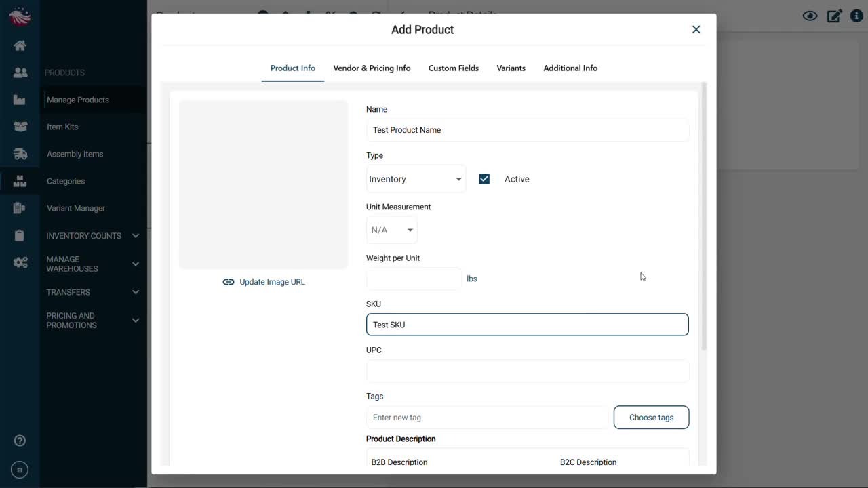Click the Name input field
Screen dimensions: 868x488
point(528,130)
